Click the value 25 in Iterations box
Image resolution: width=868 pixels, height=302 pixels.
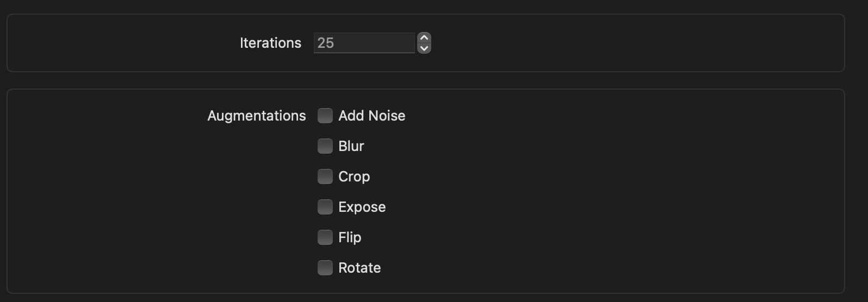click(x=326, y=43)
